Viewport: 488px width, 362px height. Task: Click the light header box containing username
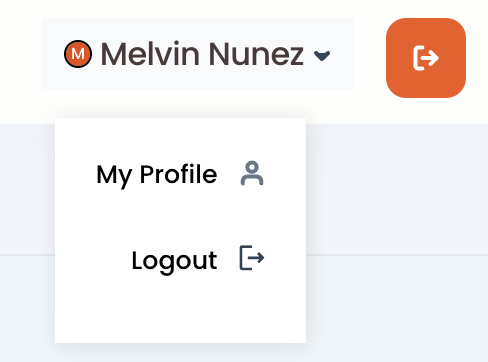(198, 54)
